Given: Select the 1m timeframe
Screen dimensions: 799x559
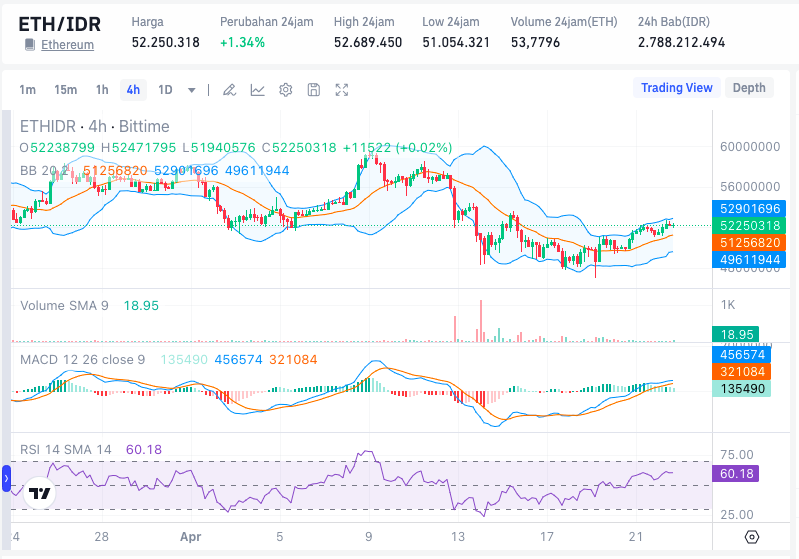Looking at the screenshot, I should click(x=28, y=90).
